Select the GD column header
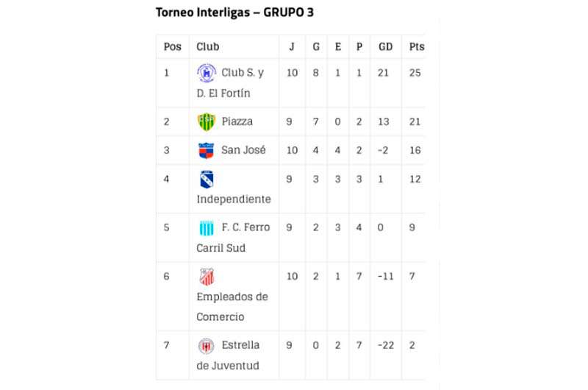588x390 pixels. tap(385, 47)
